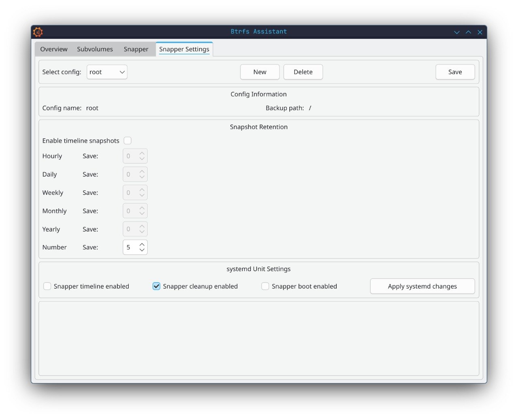Image resolution: width=518 pixels, height=420 pixels.
Task: Enable the Snapper boot checkbox
Action: (265, 286)
